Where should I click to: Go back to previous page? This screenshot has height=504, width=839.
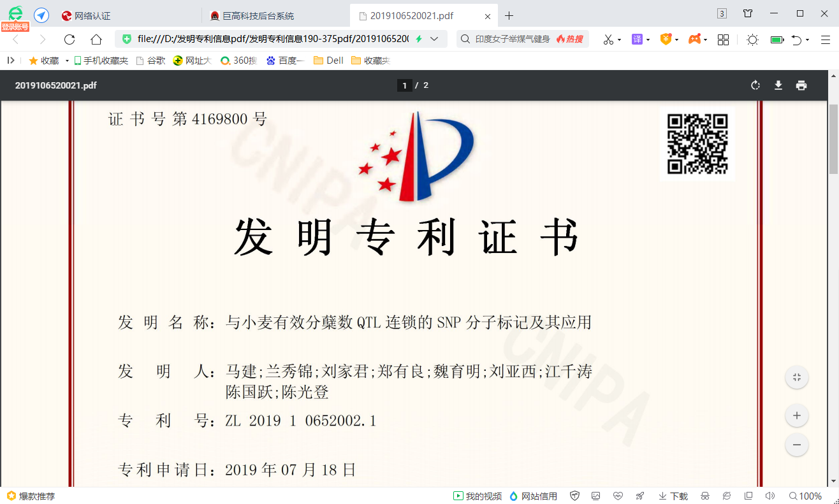pos(16,40)
